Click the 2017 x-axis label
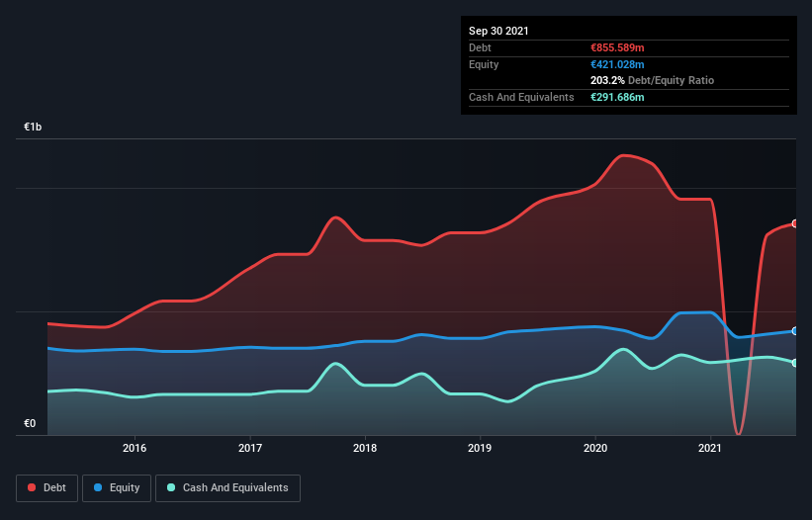The height and width of the screenshot is (520, 812). tap(250, 448)
